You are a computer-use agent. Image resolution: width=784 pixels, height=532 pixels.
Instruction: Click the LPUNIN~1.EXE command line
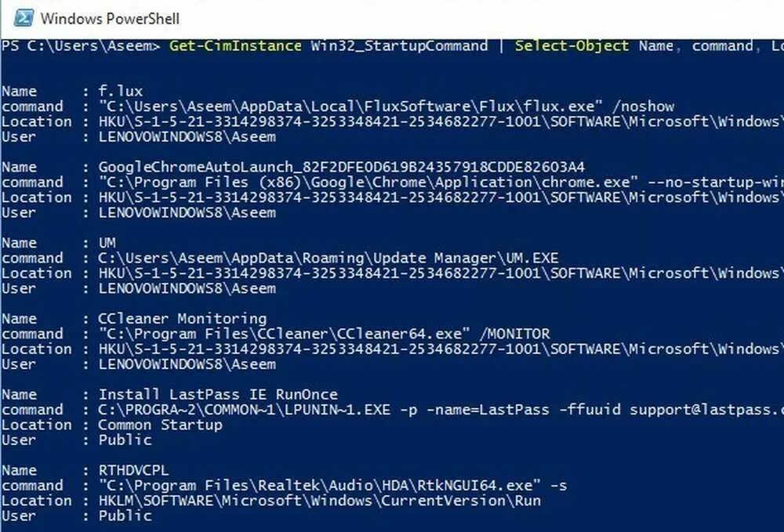click(441, 410)
